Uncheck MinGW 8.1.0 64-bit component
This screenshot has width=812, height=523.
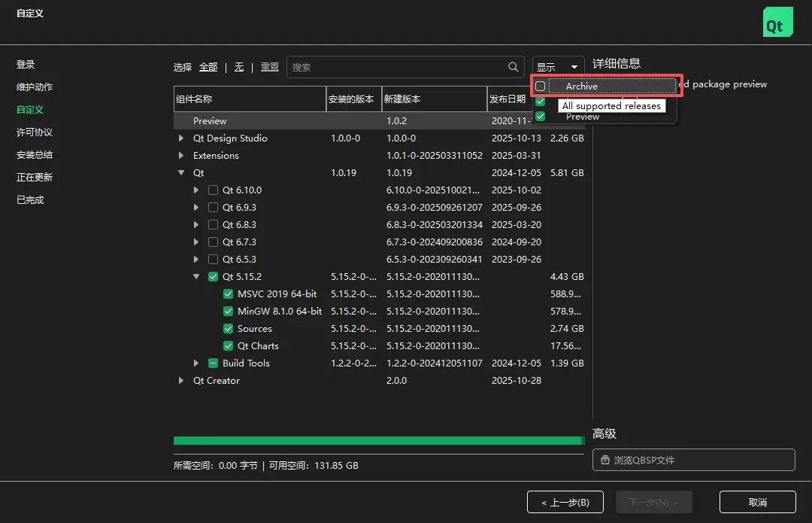(228, 311)
